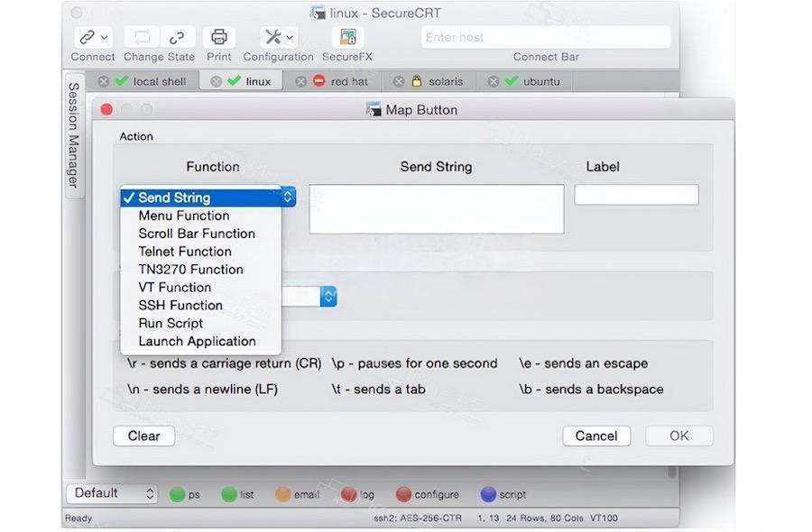This screenshot has height=532, width=812.
Task: Choose Launch Application from the list
Action: pyautogui.click(x=201, y=341)
